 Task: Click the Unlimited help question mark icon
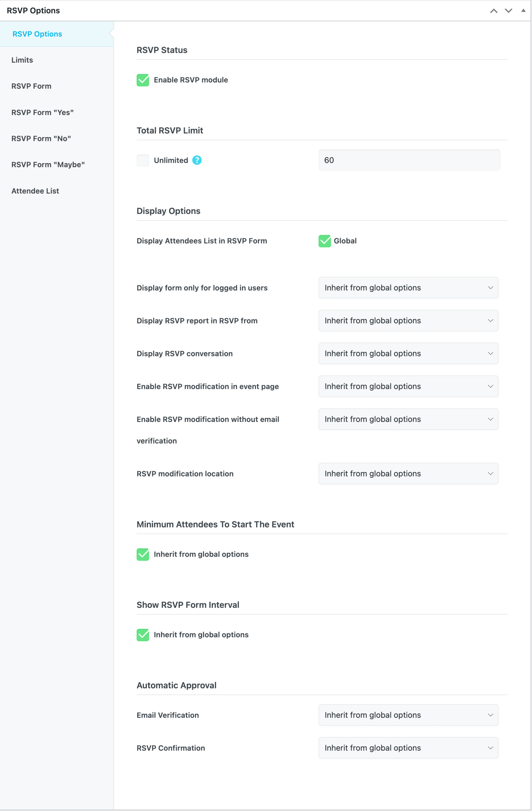197,160
